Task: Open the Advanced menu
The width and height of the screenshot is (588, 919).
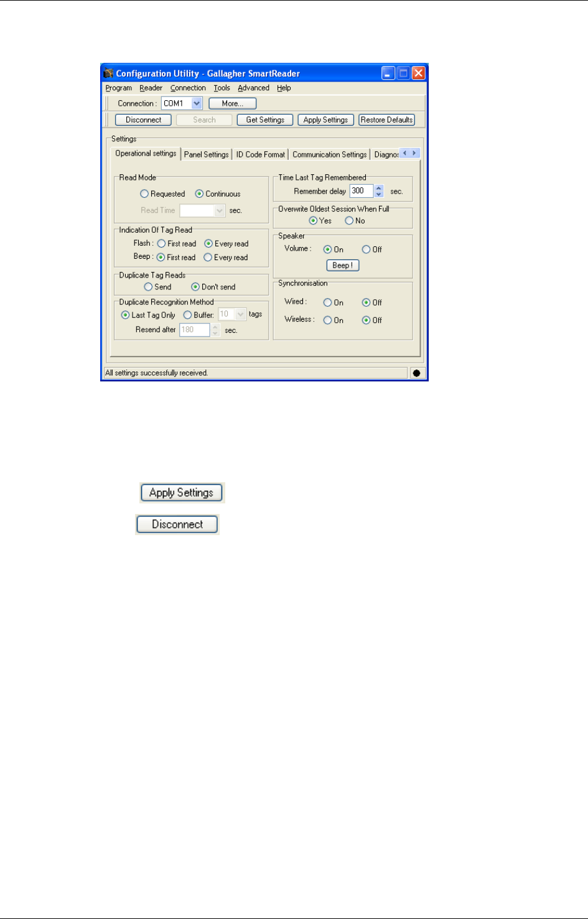Action: pos(254,88)
